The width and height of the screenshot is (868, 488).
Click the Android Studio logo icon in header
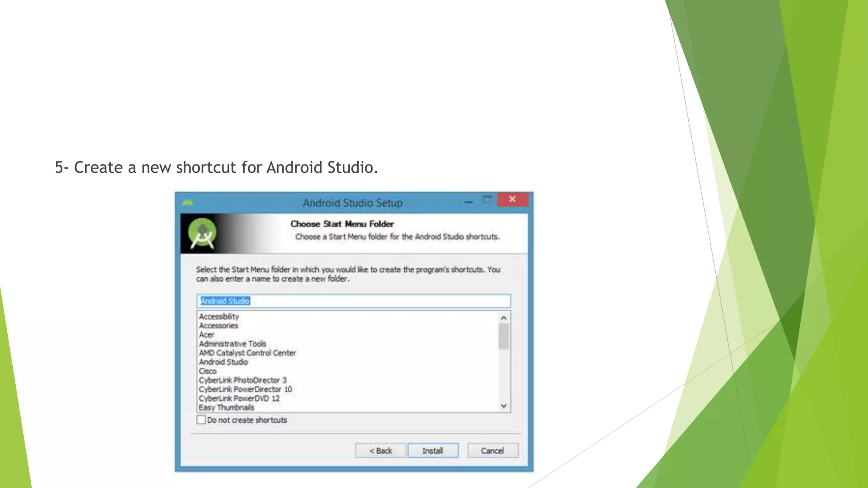[x=202, y=233]
